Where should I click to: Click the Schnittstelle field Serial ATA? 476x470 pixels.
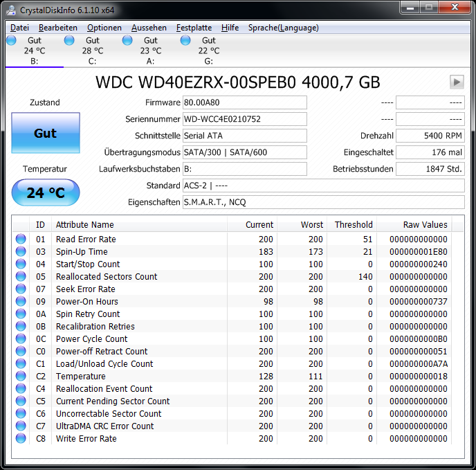(245, 136)
